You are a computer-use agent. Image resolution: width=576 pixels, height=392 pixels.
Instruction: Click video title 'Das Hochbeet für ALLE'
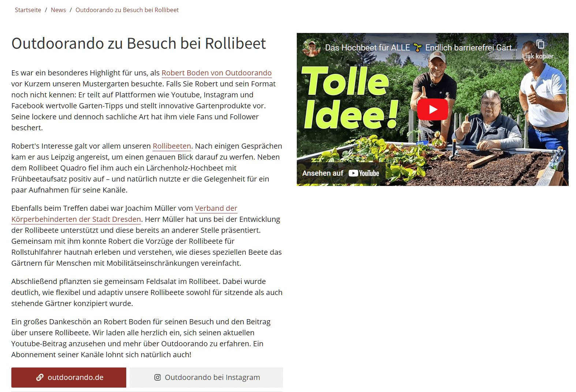(x=367, y=48)
